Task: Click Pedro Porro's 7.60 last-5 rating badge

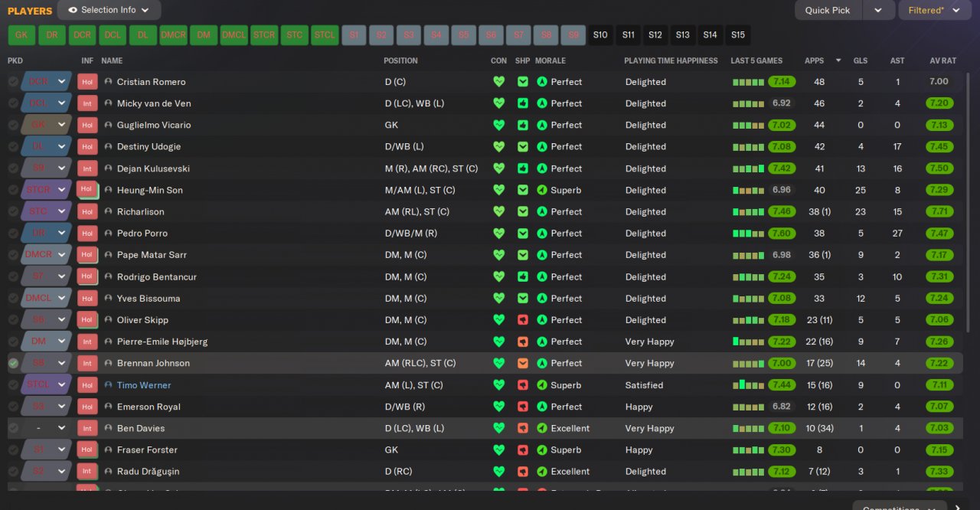Action: coord(782,234)
